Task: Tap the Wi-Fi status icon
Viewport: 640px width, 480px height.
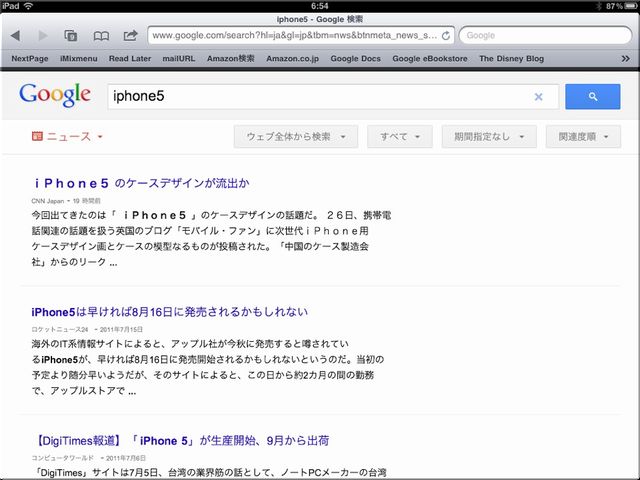Action: (x=28, y=6)
